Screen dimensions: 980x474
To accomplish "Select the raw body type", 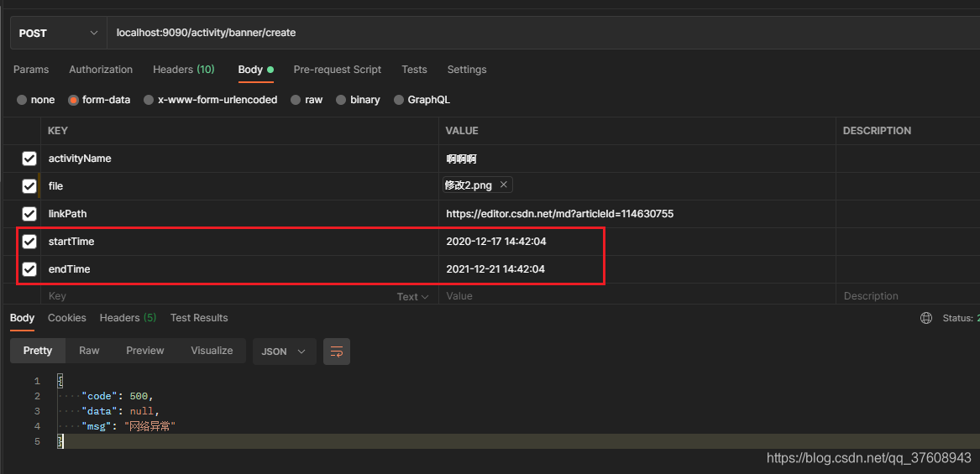I will pyautogui.click(x=307, y=100).
